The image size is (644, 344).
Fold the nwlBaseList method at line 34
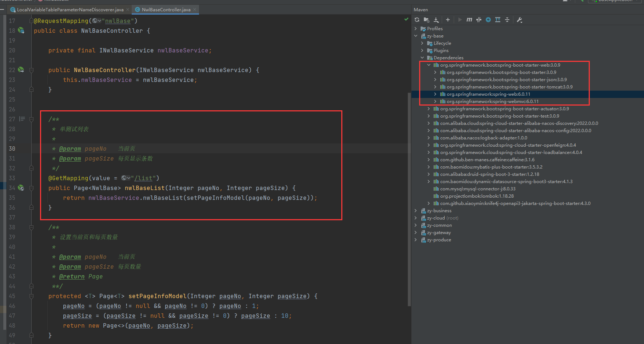click(31, 188)
